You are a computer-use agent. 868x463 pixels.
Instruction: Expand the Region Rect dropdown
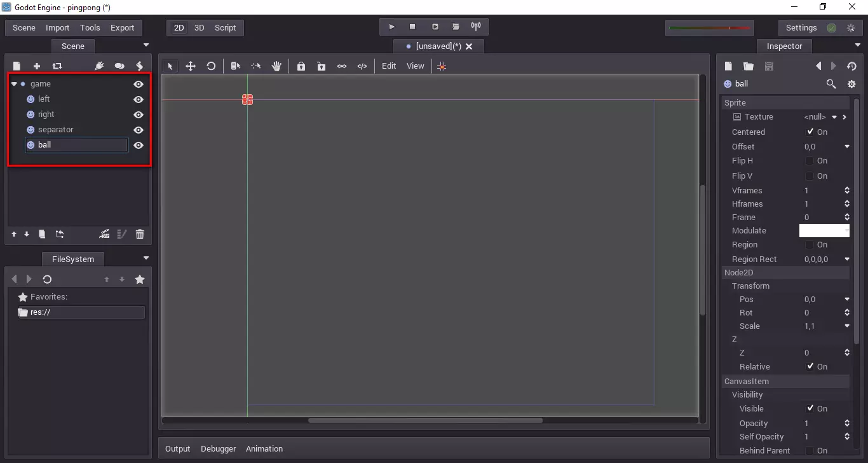point(846,259)
